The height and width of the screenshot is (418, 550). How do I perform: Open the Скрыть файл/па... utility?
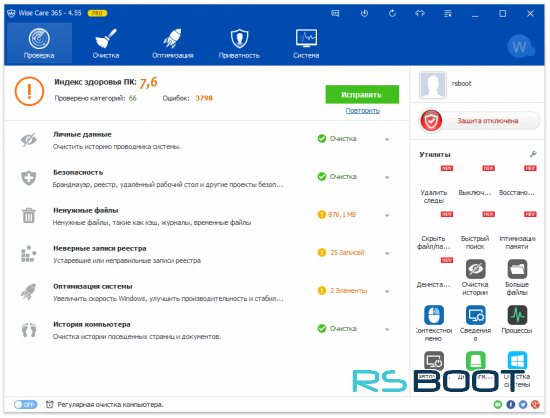(x=434, y=231)
